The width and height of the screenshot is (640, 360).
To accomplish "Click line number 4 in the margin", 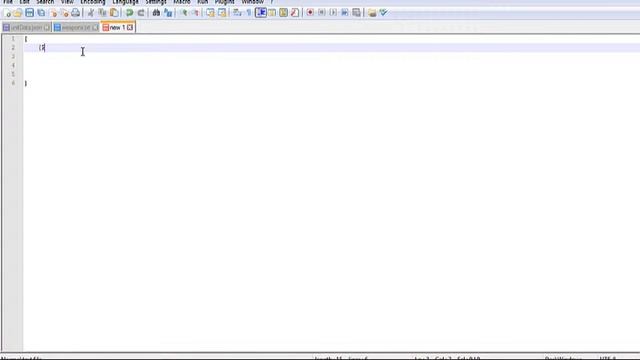I will [x=13, y=65].
